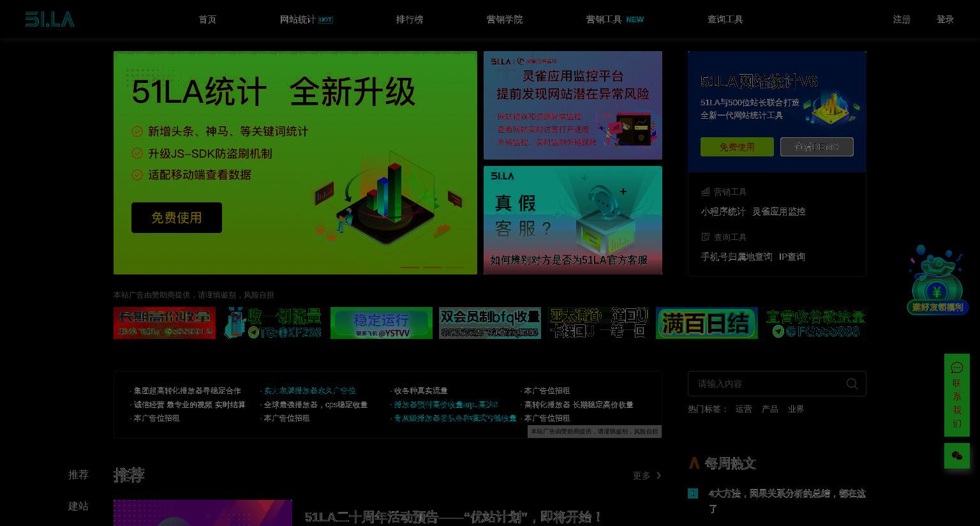The height and width of the screenshot is (526, 980).
Task: Click the 更多 link with chevron
Action: pyautogui.click(x=647, y=476)
